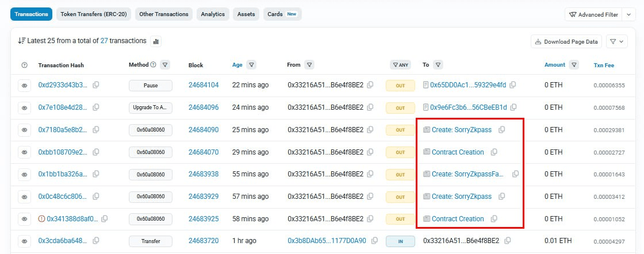Preview transaction 0xd2933d43b3 with eye icon

click(25, 85)
